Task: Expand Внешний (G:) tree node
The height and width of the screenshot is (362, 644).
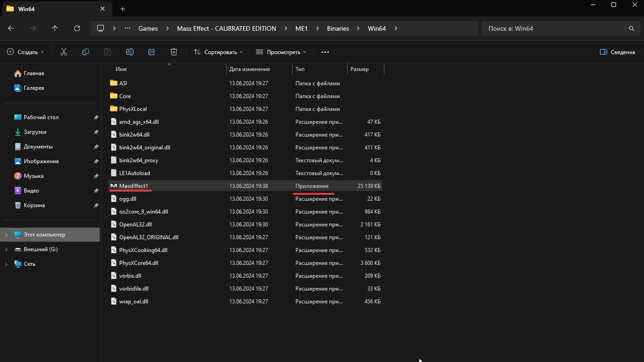Action: 6,249
